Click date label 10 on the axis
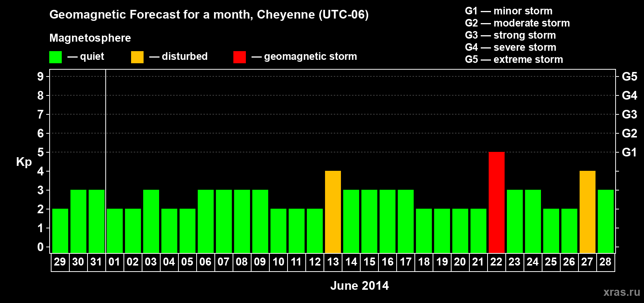Image resolution: width=644 pixels, height=303 pixels. point(278,262)
